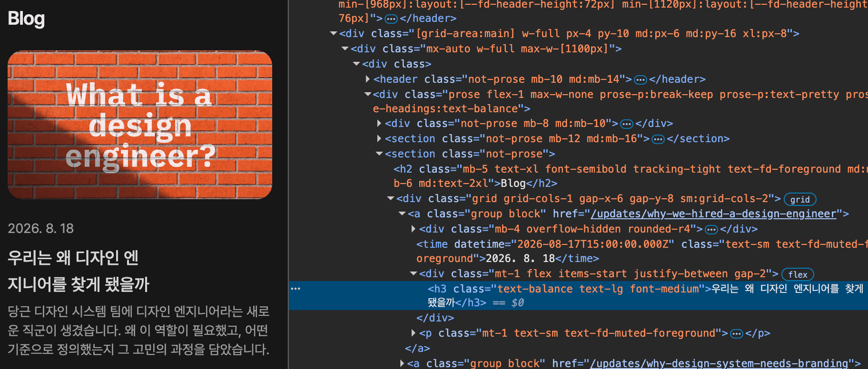Click ellipsis in div not-prose mb-8 element
868x369 pixels.
pos(627,124)
